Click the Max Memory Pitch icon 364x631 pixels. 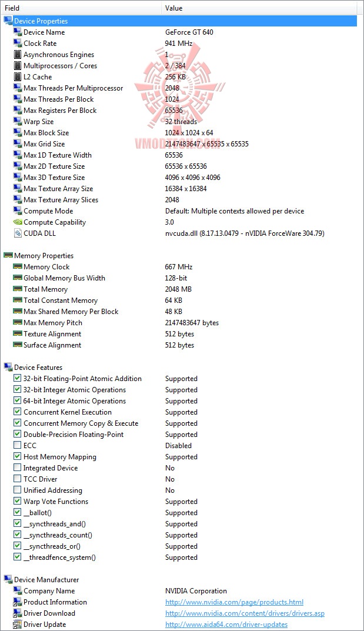pos(17,322)
